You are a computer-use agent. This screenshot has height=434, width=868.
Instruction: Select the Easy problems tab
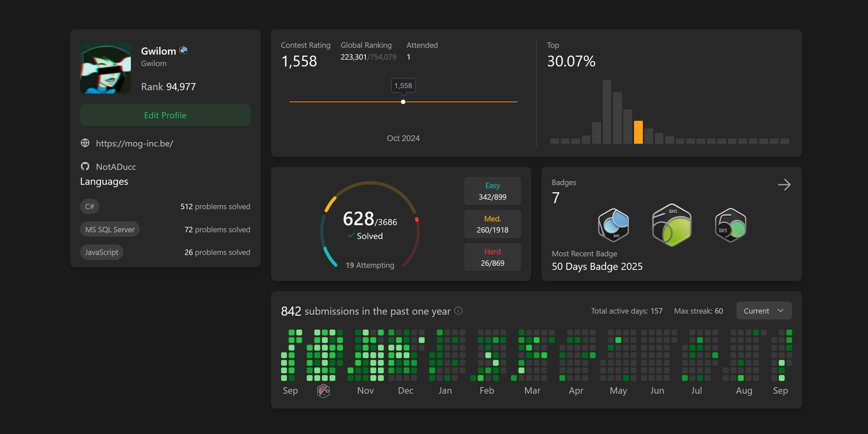492,191
